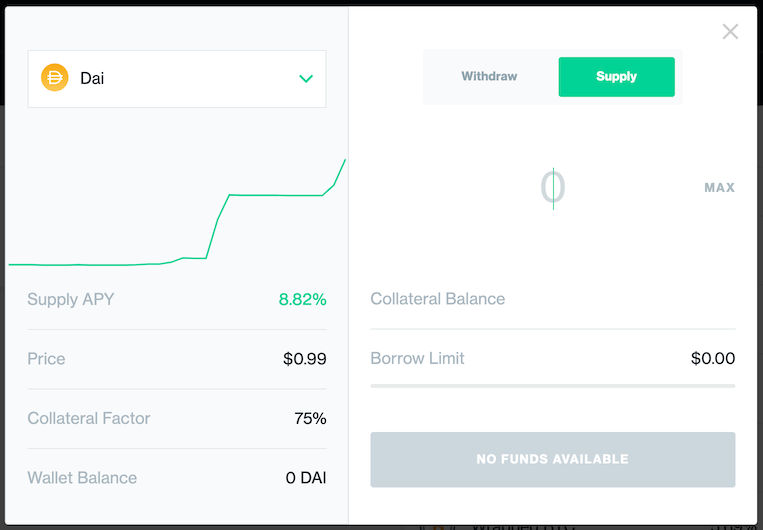This screenshot has height=530, width=763.
Task: Click the $0.99 Price value
Action: [305, 359]
